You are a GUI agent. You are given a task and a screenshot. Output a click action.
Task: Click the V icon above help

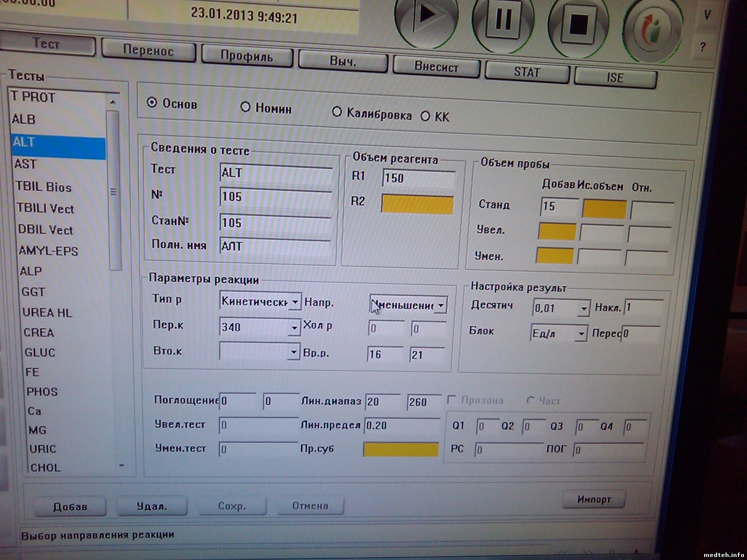click(x=707, y=15)
